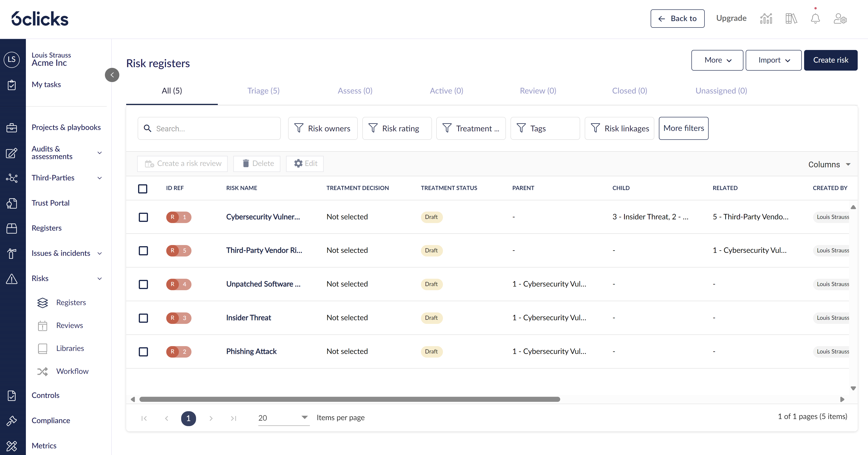Toggle the select-all checkbox in table header
Screen dimensions: 868x455
pos(142,189)
